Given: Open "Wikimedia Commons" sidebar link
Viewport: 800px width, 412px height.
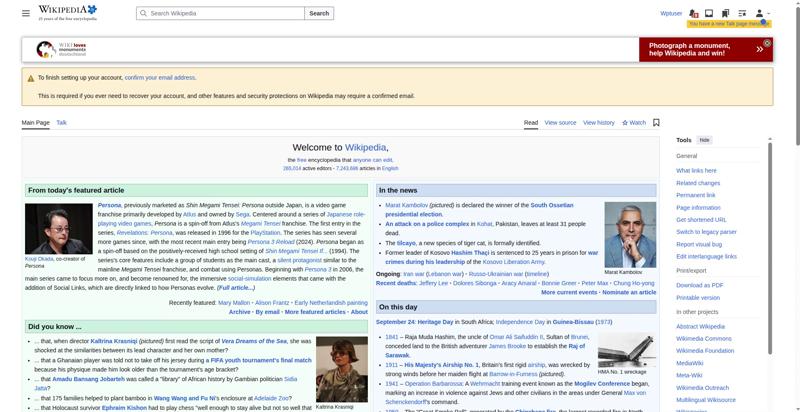Looking at the screenshot, I should (x=704, y=339).
